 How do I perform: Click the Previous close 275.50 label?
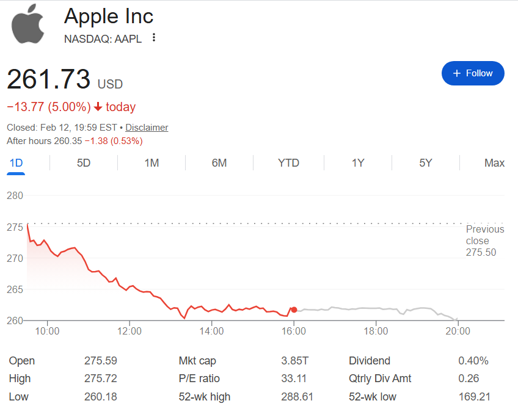click(x=484, y=241)
